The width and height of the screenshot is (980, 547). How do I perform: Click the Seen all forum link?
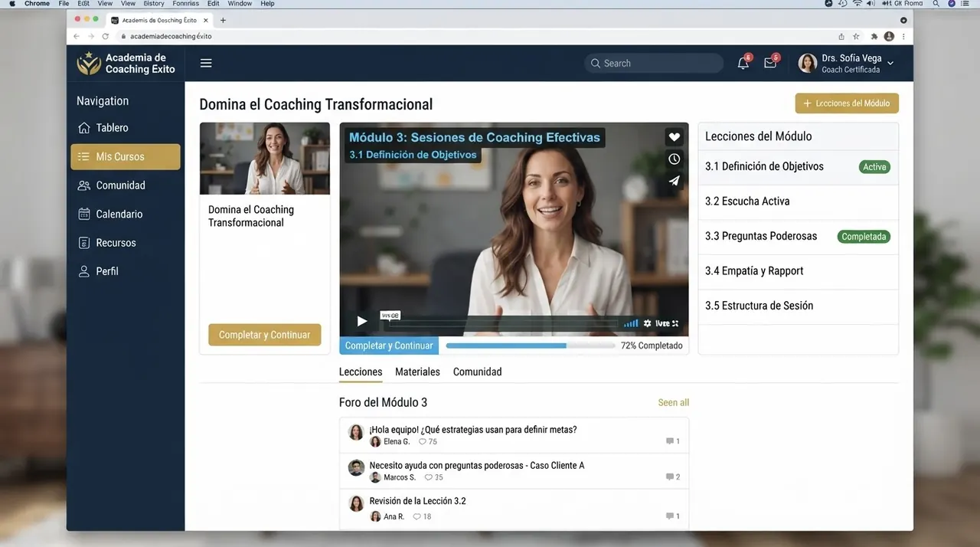click(x=674, y=402)
